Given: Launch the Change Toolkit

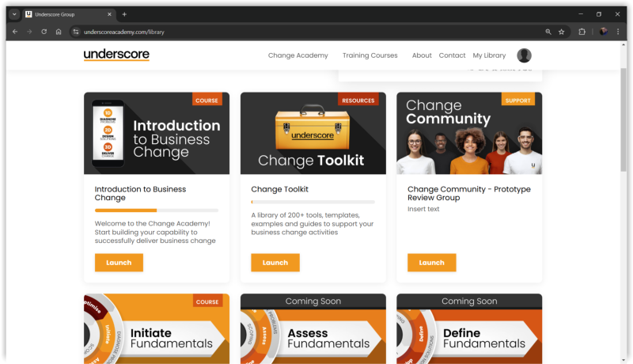Looking at the screenshot, I should (275, 262).
